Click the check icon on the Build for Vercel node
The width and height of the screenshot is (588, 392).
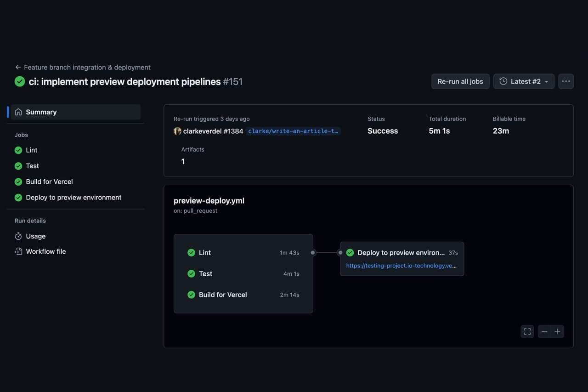point(191,295)
